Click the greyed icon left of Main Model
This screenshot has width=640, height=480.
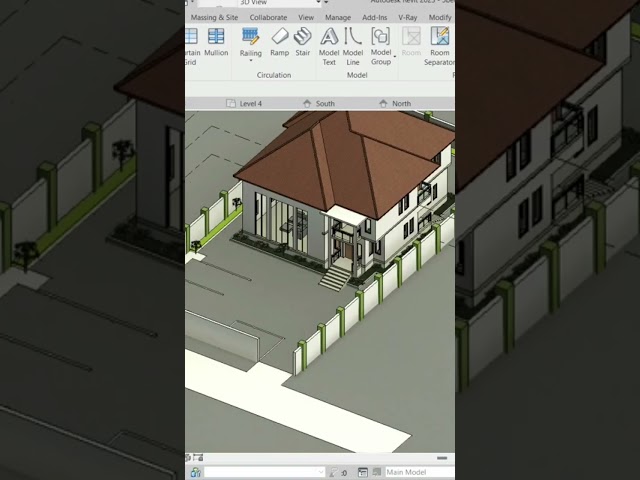pyautogui.click(x=376, y=472)
